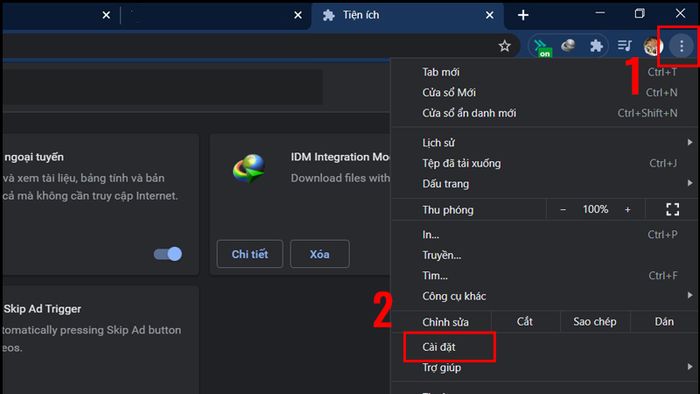Image resolution: width=700 pixels, height=394 pixels.
Task: Click Xóa to remove IDM extension
Action: pos(320,254)
